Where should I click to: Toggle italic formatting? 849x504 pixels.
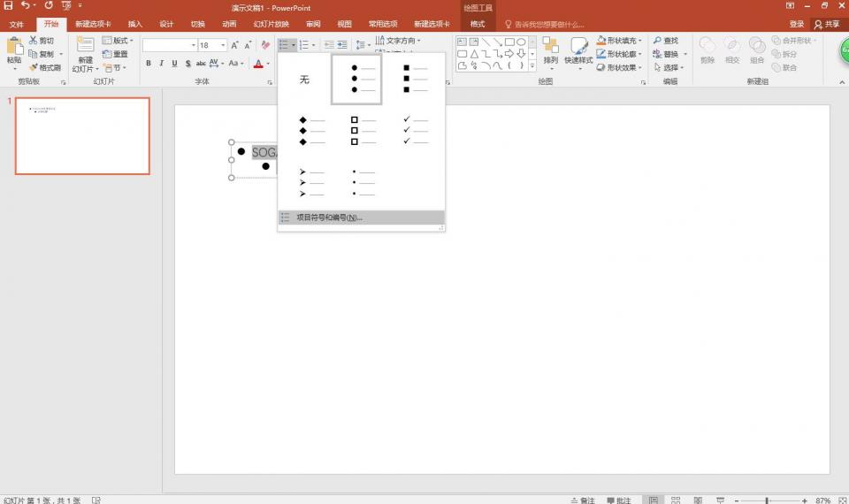tap(162, 63)
